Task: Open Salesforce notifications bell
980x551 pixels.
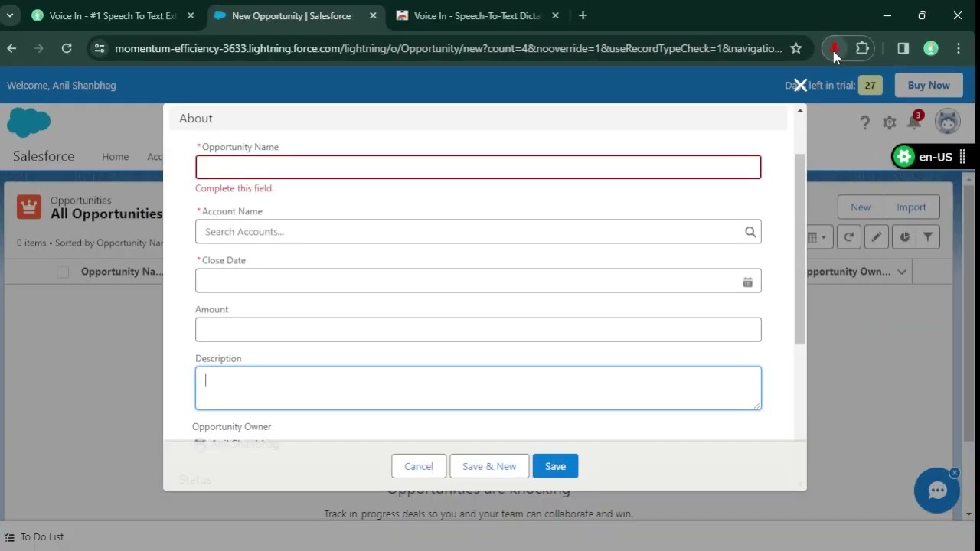Action: coord(914,121)
